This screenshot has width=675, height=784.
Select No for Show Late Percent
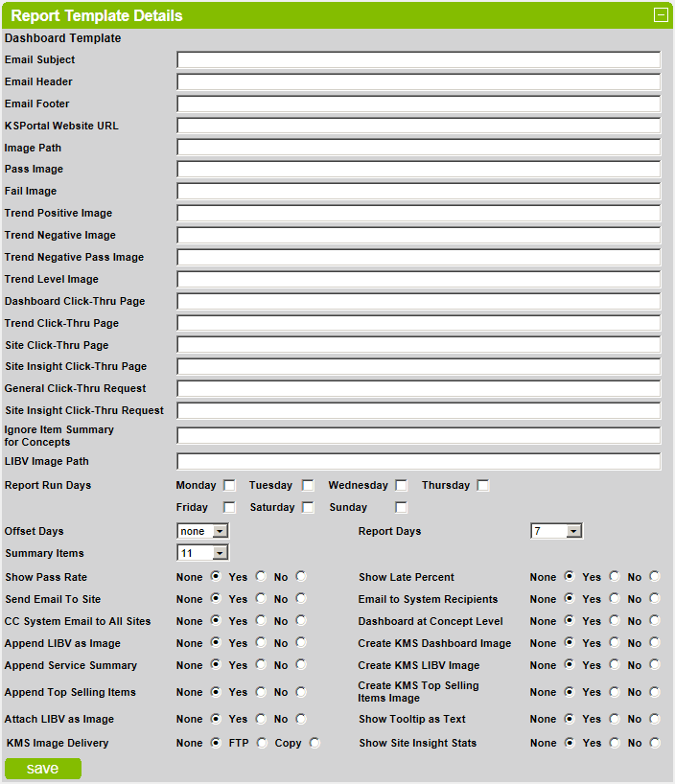pos(655,577)
